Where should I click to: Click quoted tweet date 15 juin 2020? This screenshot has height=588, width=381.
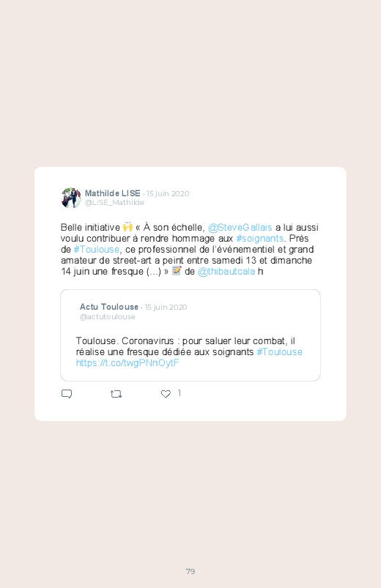[166, 307]
